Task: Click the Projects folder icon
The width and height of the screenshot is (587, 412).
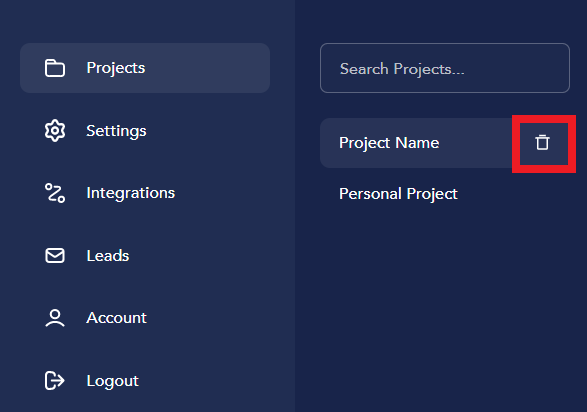Action: coord(55,68)
